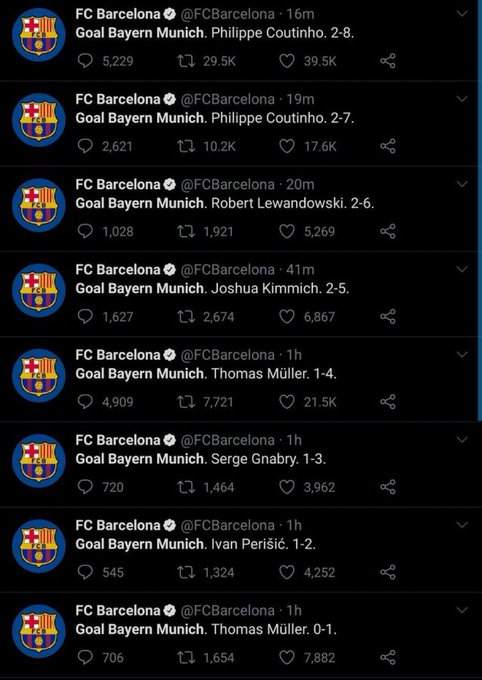Share the Coutinho 2-8 tweet

coord(388,61)
